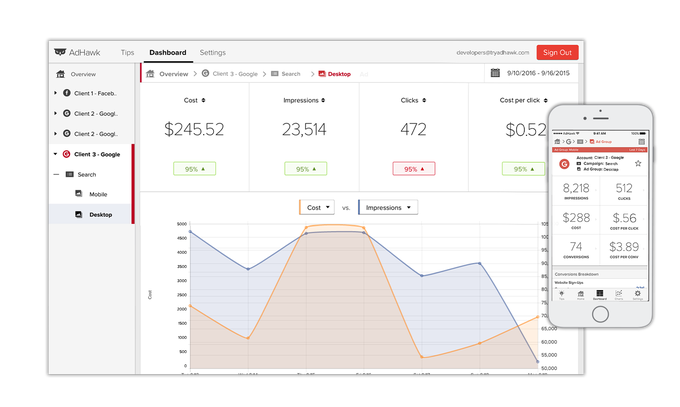Open Search in the breadcrumb trail

click(291, 74)
